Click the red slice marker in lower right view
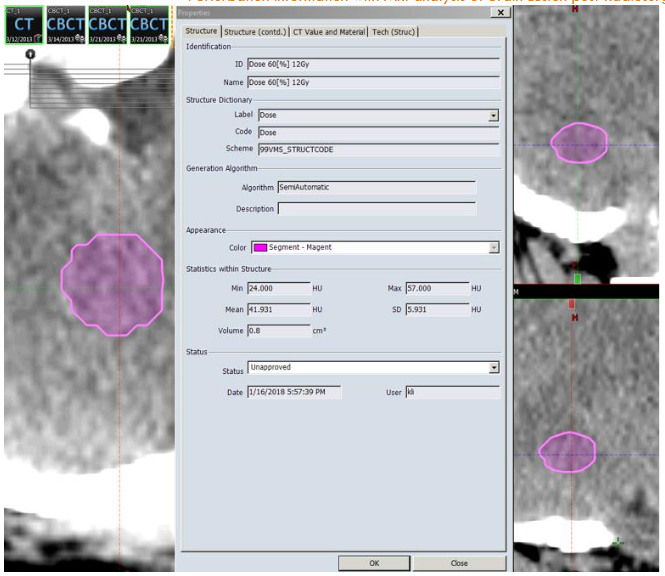 [x=572, y=304]
